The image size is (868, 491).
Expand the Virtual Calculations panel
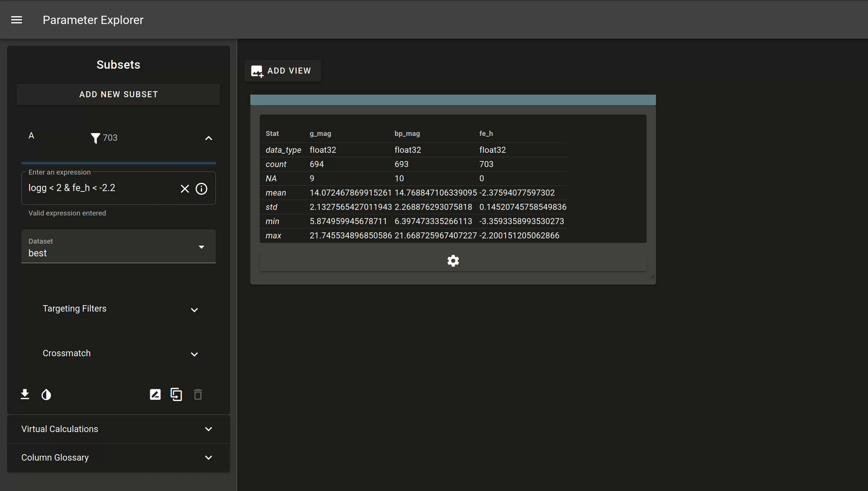[119, 429]
